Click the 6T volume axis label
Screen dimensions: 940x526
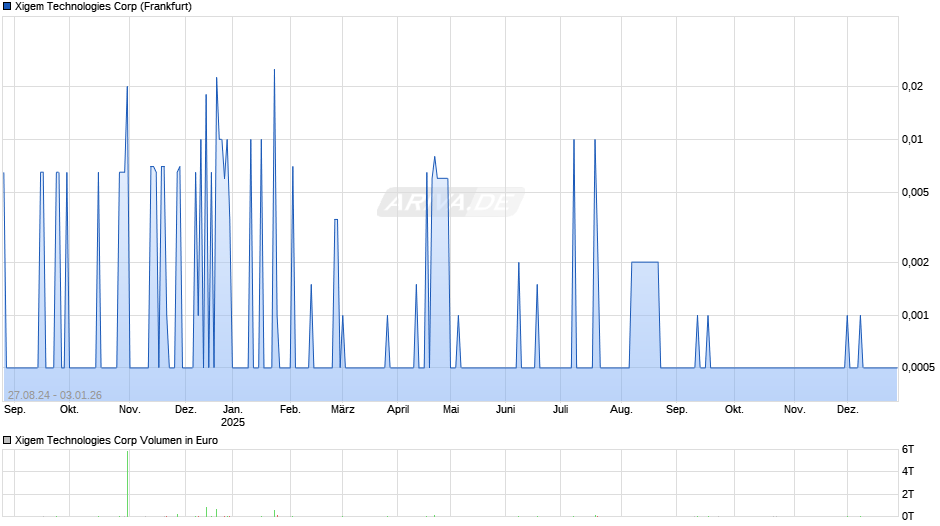coord(908,449)
